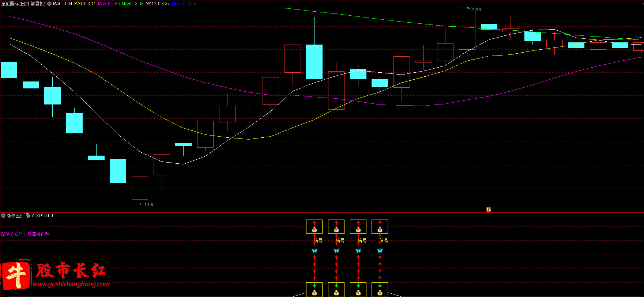Select the MA250: 3.64 indicator label

pos(184,4)
